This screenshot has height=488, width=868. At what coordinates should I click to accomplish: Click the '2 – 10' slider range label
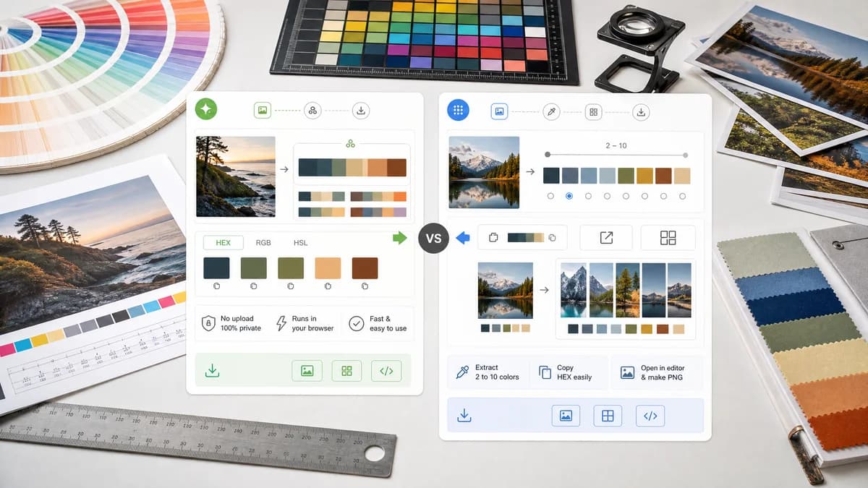click(x=616, y=146)
